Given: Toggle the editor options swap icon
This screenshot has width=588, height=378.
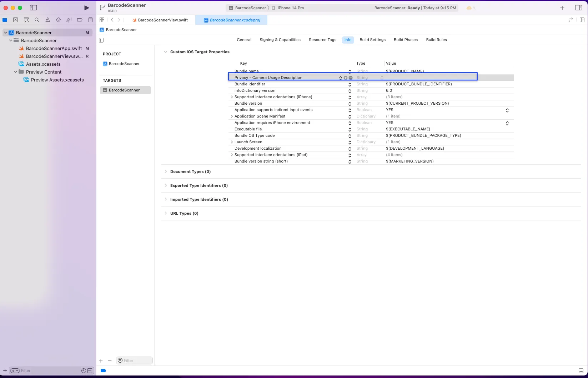Looking at the screenshot, I should pyautogui.click(x=571, y=20).
